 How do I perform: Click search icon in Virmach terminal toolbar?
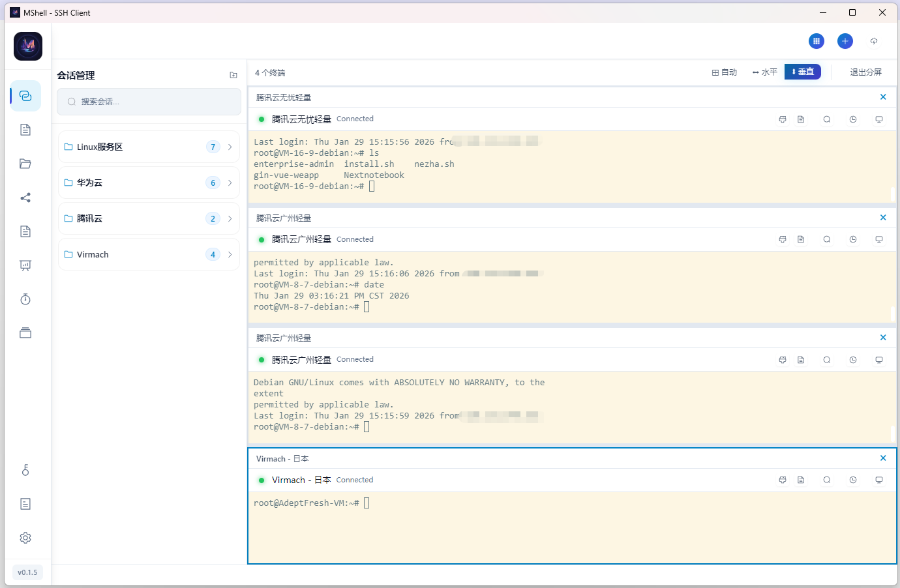coord(826,480)
